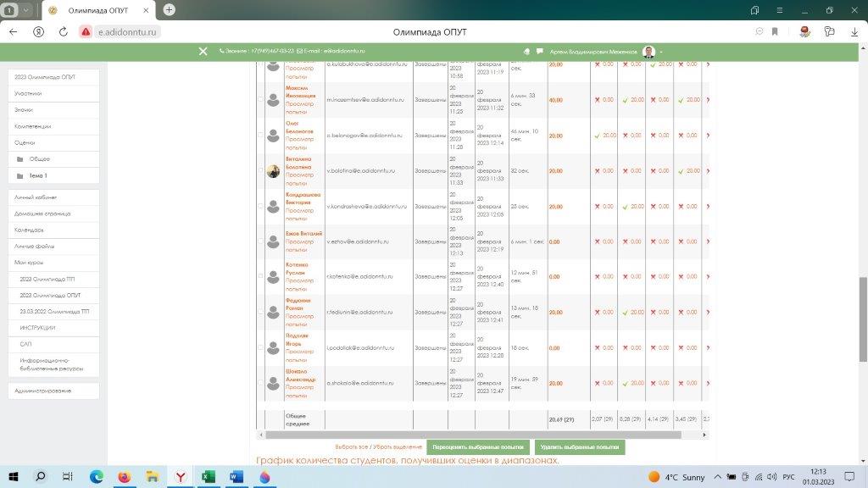Open Firefox from the taskbar

(125, 477)
